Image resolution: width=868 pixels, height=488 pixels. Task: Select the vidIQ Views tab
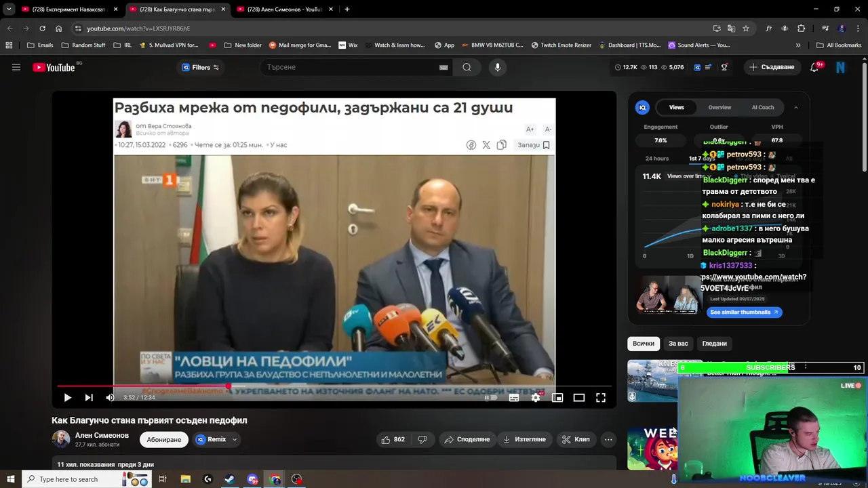tap(677, 107)
